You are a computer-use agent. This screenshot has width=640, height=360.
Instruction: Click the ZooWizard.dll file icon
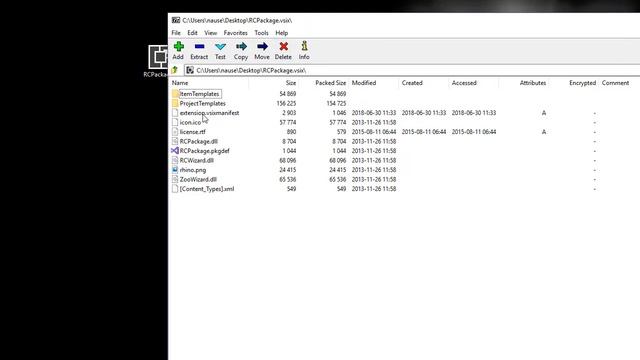(x=175, y=179)
